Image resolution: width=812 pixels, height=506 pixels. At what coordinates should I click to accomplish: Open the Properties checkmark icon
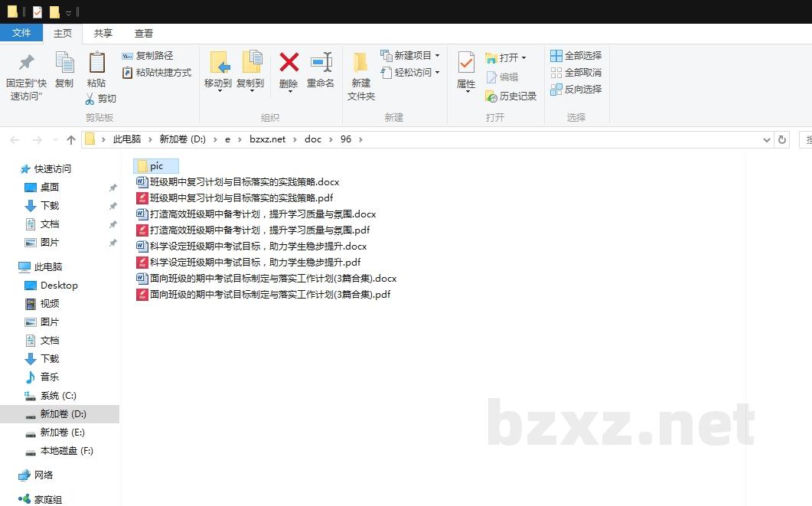(466, 64)
